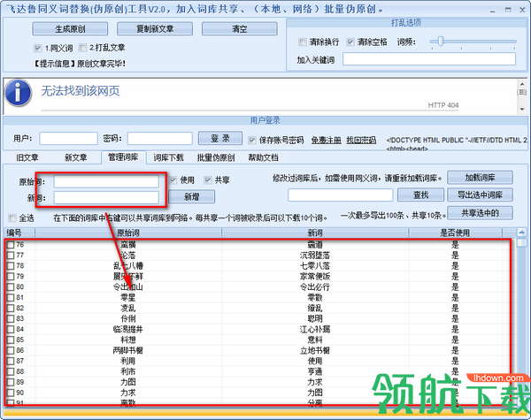The image size is (531, 420).
Task: Check the row 79 checkbox
Action: (11, 277)
